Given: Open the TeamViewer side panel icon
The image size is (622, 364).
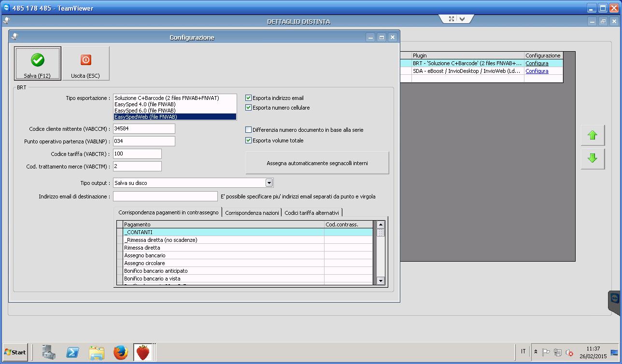Looking at the screenshot, I should click(x=615, y=298).
